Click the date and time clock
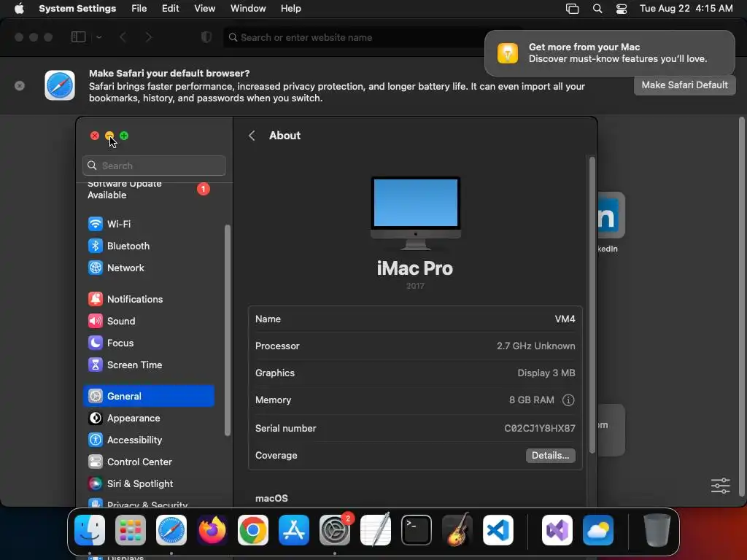 point(686,9)
